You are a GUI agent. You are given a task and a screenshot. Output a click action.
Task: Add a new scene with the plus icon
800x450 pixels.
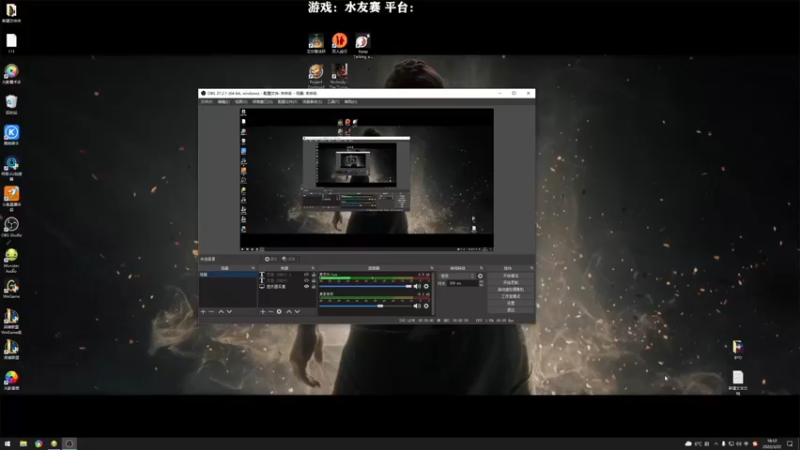coord(203,312)
